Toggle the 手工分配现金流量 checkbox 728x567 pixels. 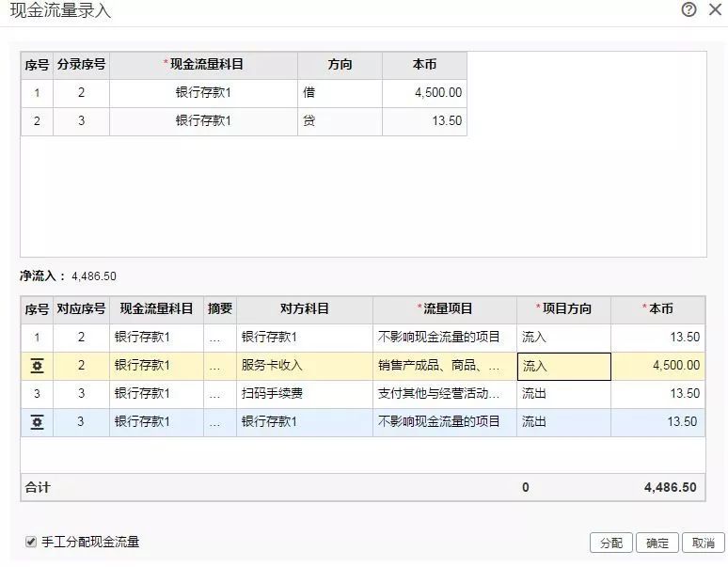[31, 542]
